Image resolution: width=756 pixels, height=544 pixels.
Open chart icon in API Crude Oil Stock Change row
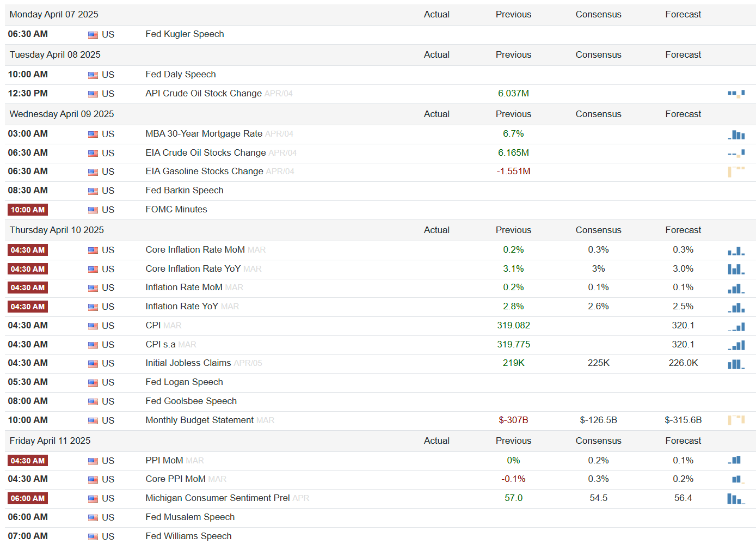click(x=736, y=94)
